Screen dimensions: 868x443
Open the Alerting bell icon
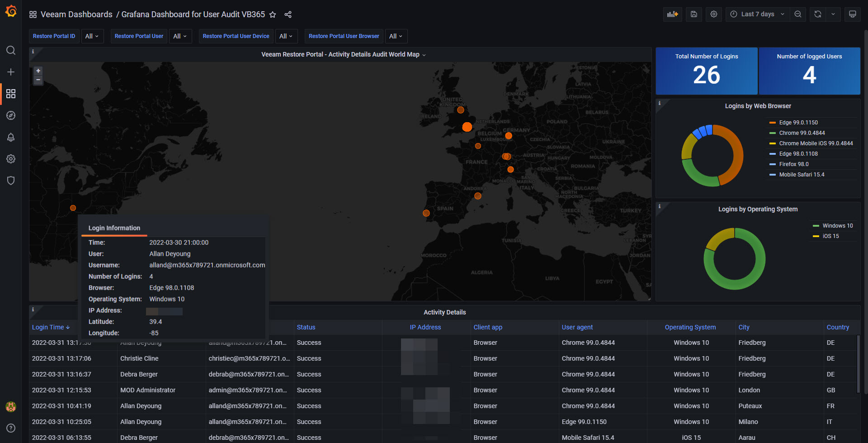[11, 137]
